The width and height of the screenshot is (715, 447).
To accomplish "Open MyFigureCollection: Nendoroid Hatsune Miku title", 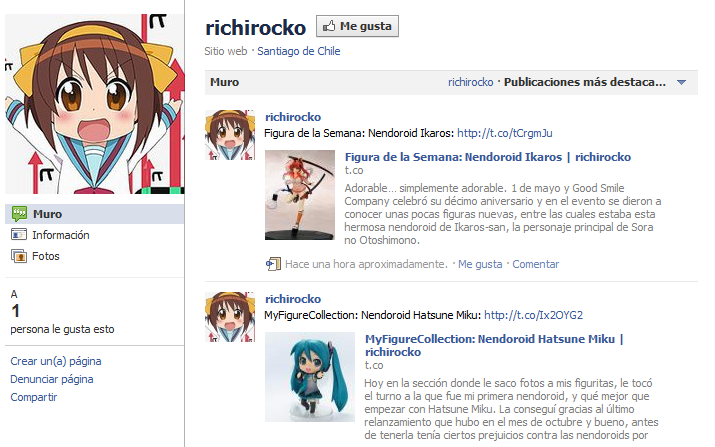I will click(x=494, y=345).
